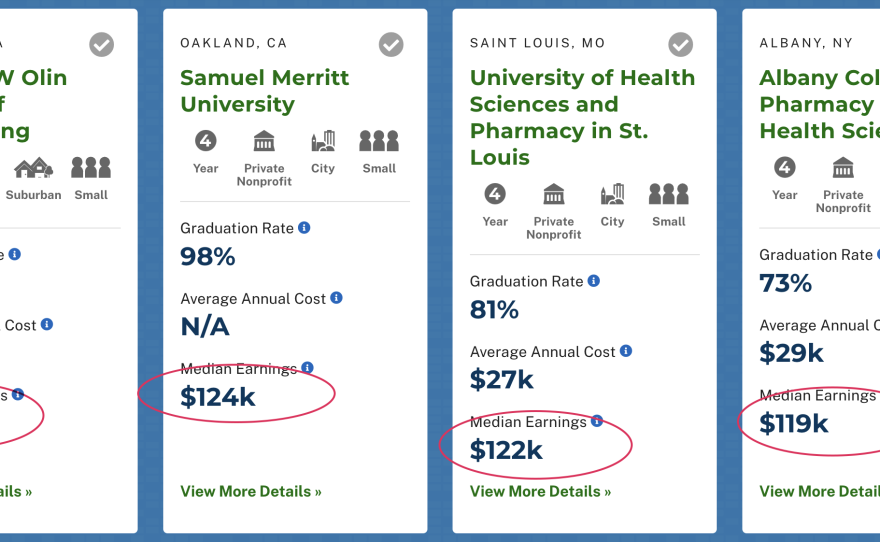Click Private Nonprofit building icon on Samuel Merritt card
The width and height of the screenshot is (880, 542).
tap(264, 141)
